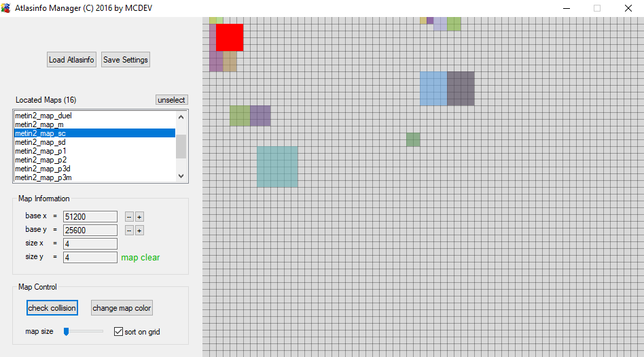Click the red selected map block
The height and width of the screenshot is (357, 644).
[230, 37]
